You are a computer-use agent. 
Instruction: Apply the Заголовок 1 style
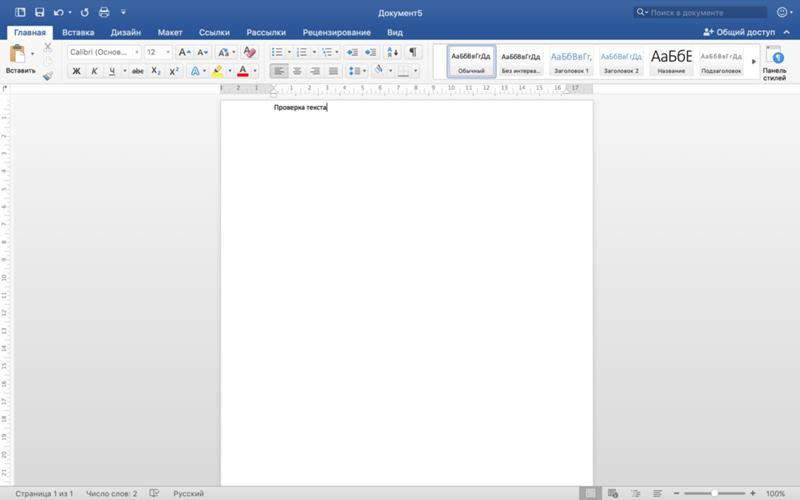[x=571, y=61]
